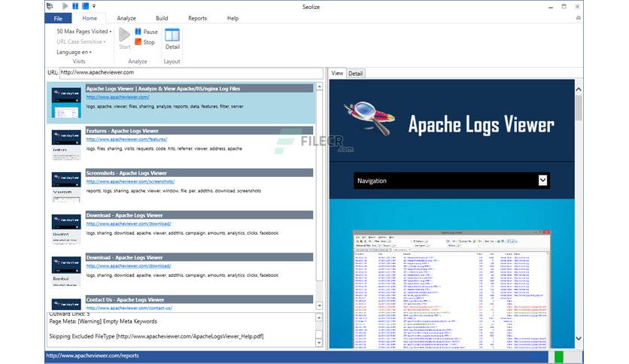Expand the Language en dropdown
629x364 pixels.
[74, 52]
